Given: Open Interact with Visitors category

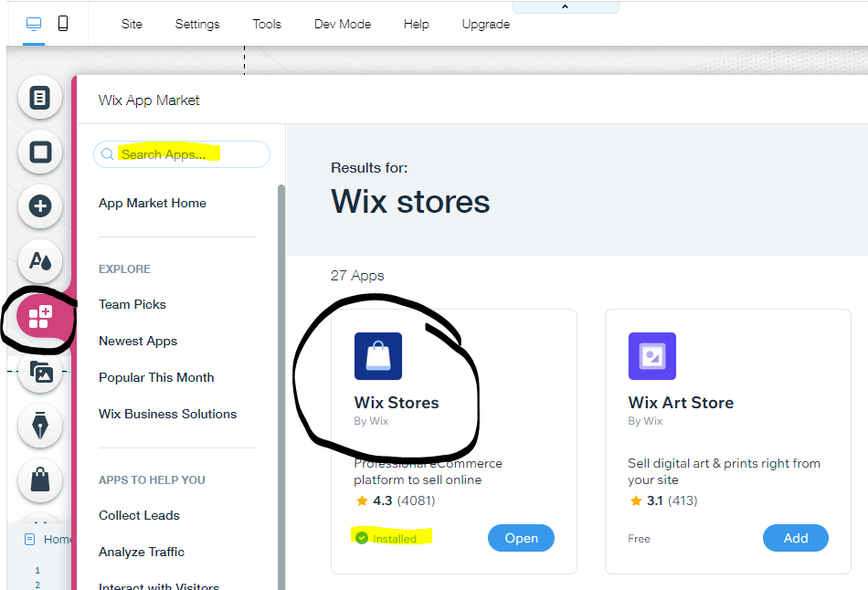Looking at the screenshot, I should point(159,586).
